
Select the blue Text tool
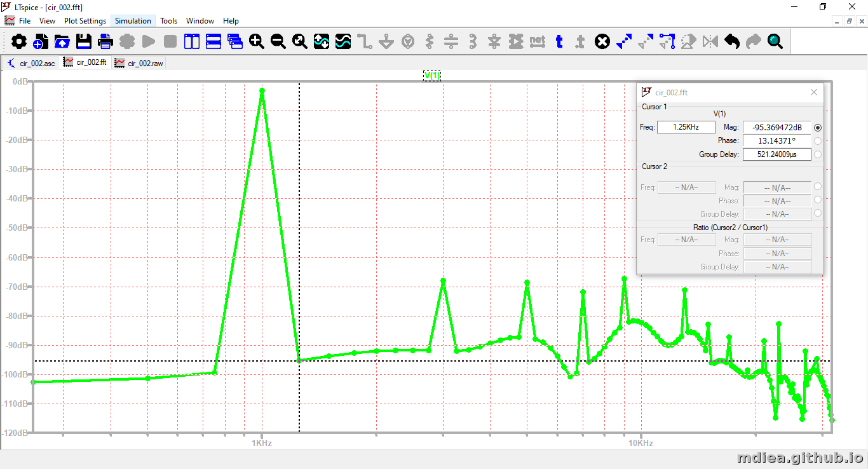pyautogui.click(x=559, y=42)
